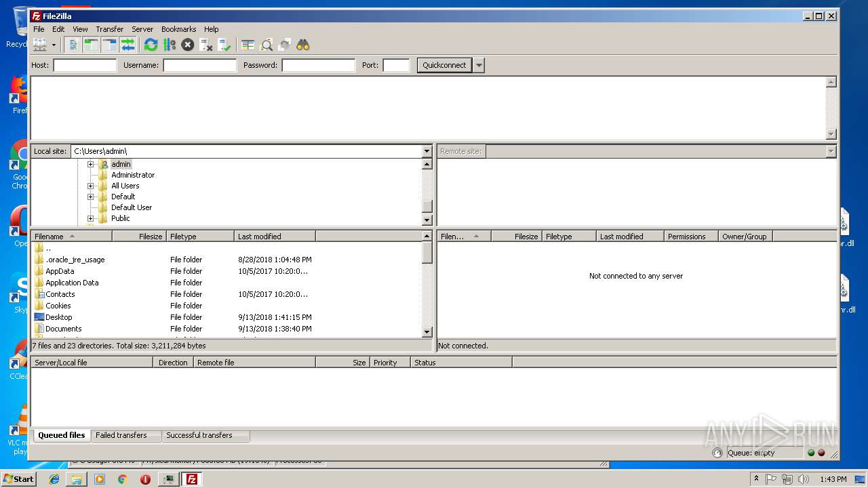Open the View menu

(80, 29)
